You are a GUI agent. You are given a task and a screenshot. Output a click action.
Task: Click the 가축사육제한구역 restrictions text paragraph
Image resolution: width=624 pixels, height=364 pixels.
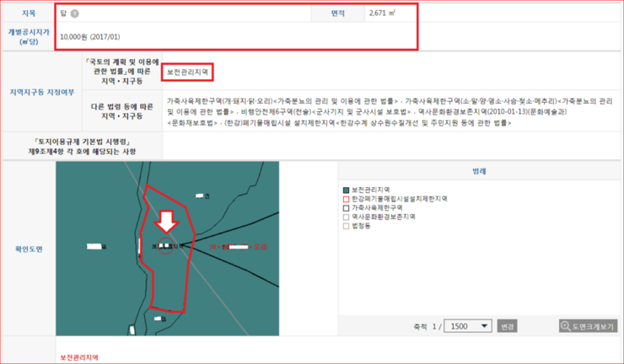(390, 112)
